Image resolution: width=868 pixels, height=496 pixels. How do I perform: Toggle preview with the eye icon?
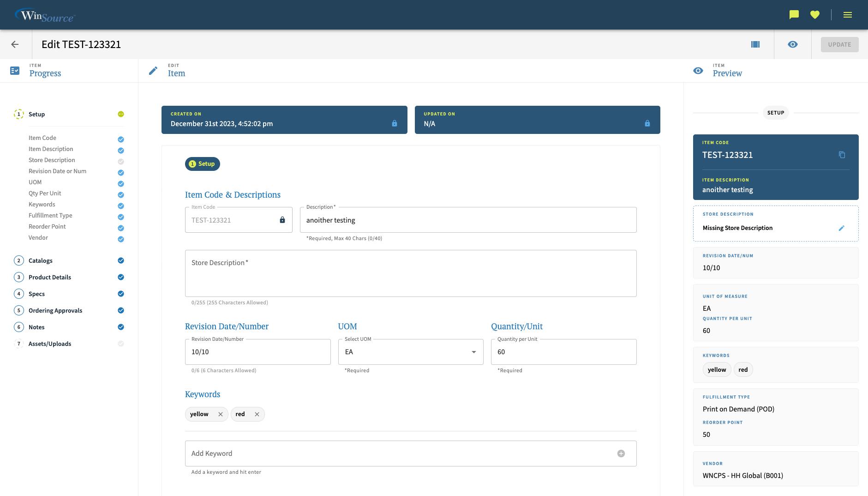792,44
